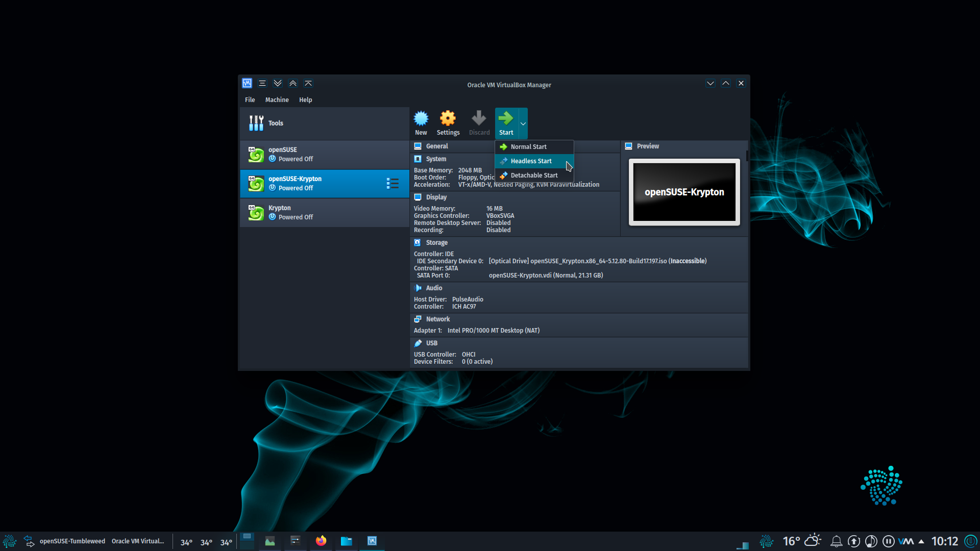This screenshot has width=980, height=551.
Task: Click the openSUSE VM logo icon
Action: [256, 155]
